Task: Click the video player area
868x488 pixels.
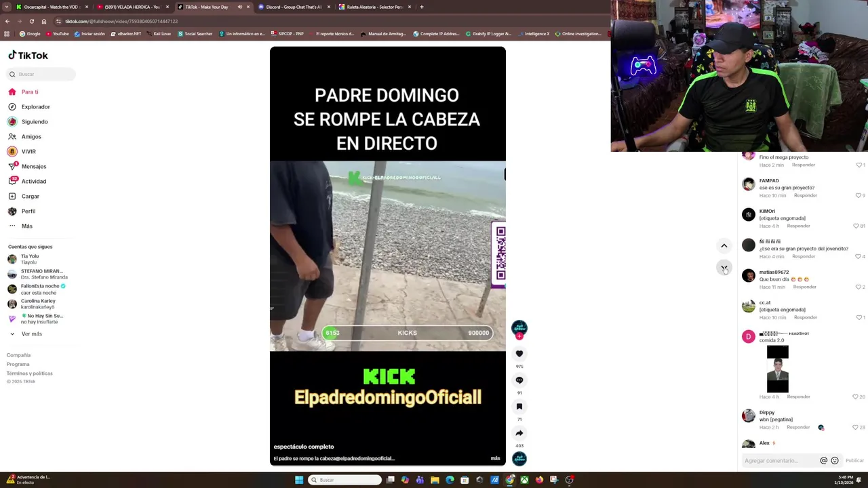Action: click(388, 256)
